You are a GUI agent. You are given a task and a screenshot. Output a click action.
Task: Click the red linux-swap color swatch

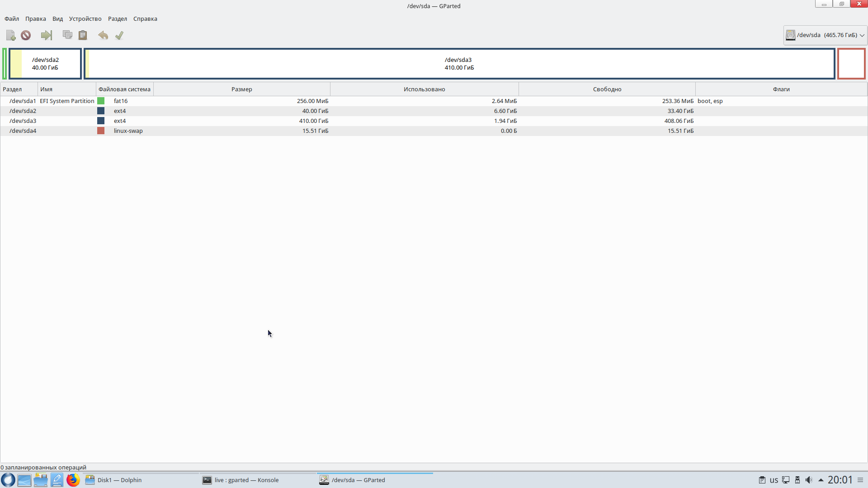click(101, 131)
